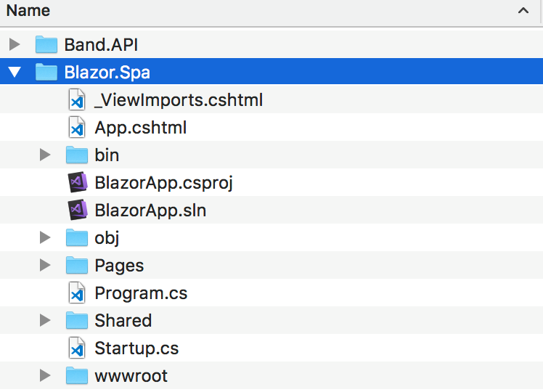The width and height of the screenshot is (543, 392).
Task: Click the Band.API folder icon
Action: tap(46, 44)
